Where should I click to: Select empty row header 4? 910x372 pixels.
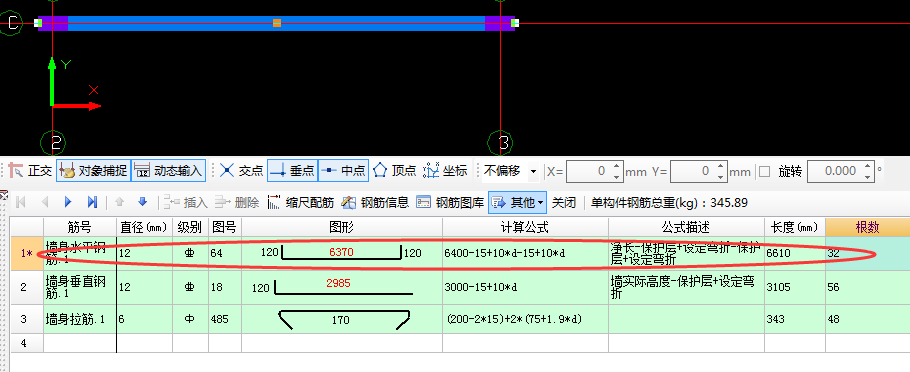click(27, 343)
